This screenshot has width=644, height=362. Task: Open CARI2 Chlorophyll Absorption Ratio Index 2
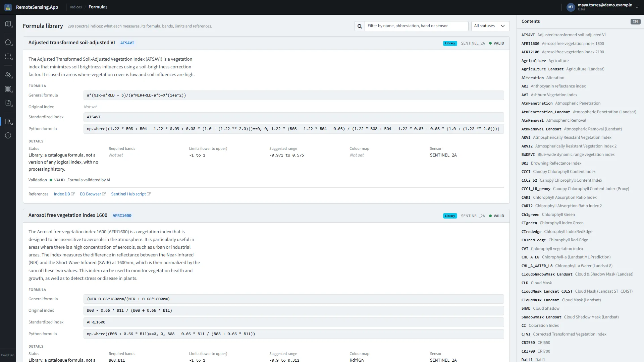[x=561, y=206]
